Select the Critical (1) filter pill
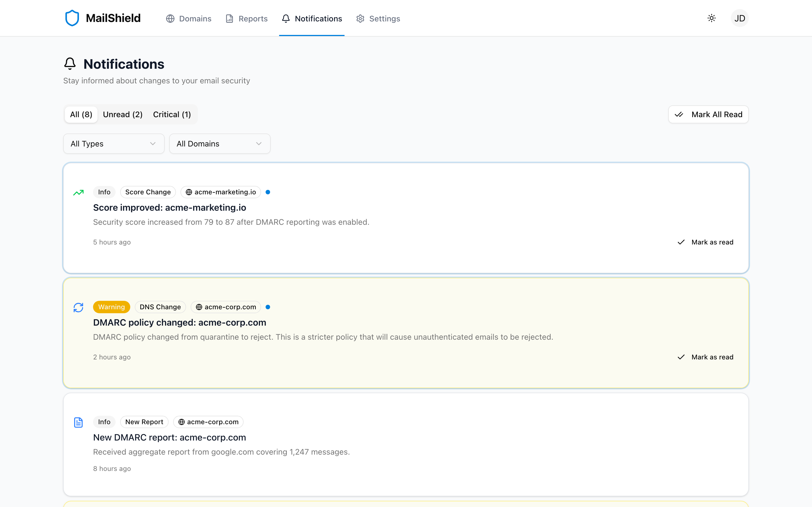Viewport: 812px width, 507px height. pos(172,114)
